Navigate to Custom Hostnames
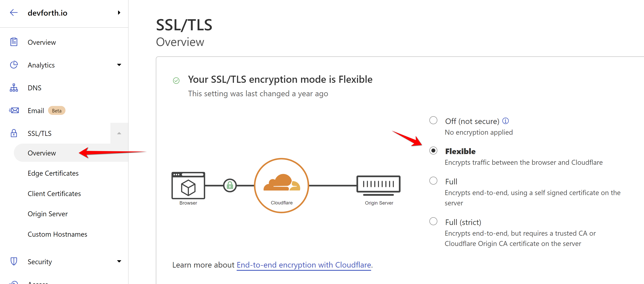This screenshot has width=644, height=284. (57, 234)
